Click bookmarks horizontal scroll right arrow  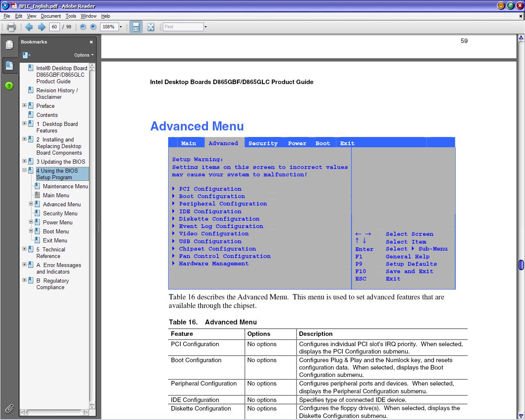pyautogui.click(x=86, y=412)
